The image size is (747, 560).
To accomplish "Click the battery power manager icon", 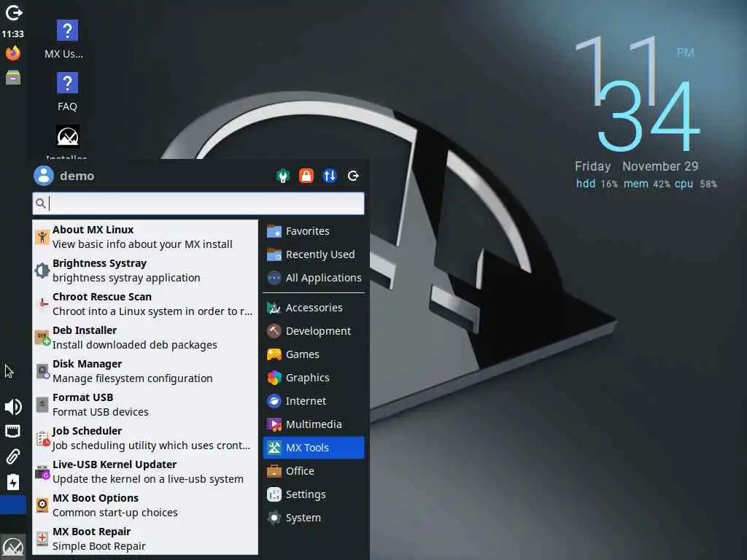I will [13, 482].
